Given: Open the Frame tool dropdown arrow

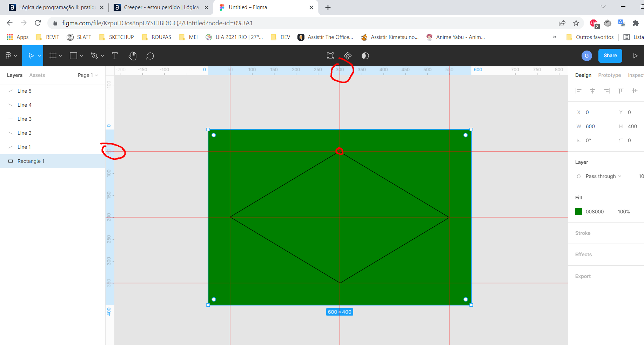Looking at the screenshot, I should point(61,56).
